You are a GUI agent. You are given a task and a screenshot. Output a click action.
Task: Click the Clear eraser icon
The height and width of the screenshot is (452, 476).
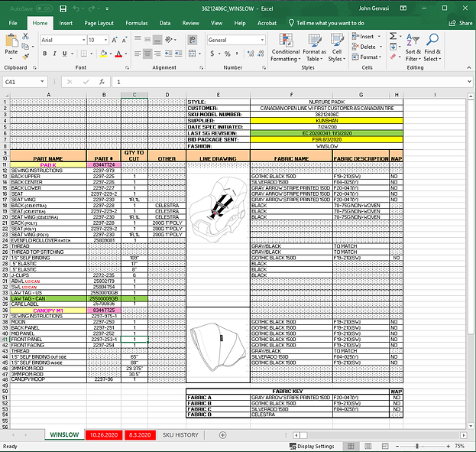[x=393, y=57]
